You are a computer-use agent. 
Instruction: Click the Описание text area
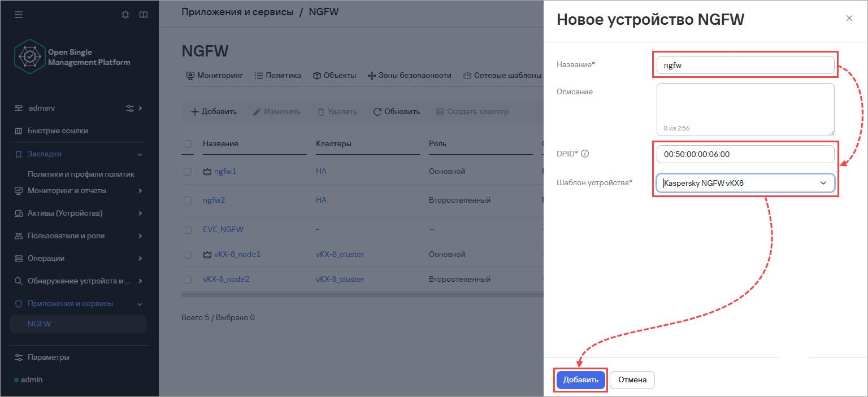click(745, 110)
